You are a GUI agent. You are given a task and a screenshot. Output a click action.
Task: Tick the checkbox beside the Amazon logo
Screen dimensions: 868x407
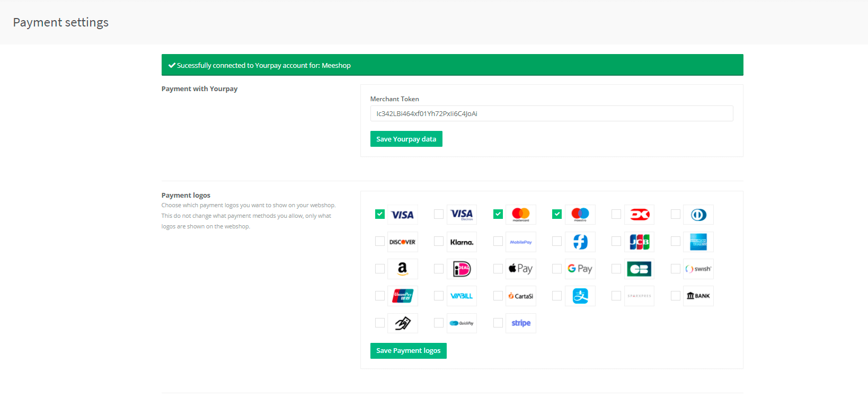[379, 269]
